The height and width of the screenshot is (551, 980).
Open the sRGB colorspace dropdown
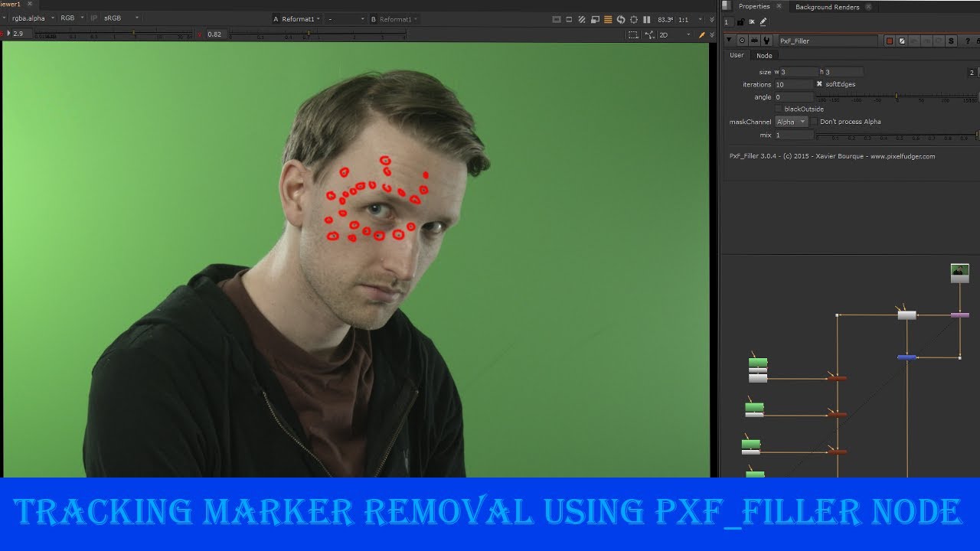click(121, 18)
